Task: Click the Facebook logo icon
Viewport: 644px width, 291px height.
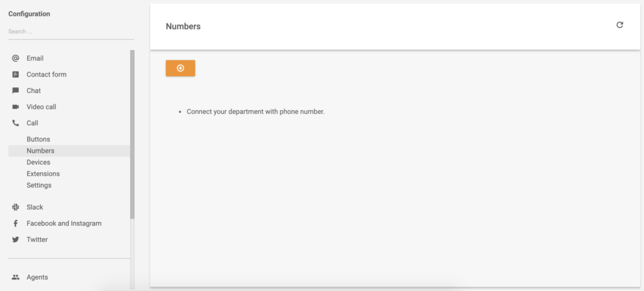Action: [x=16, y=224]
